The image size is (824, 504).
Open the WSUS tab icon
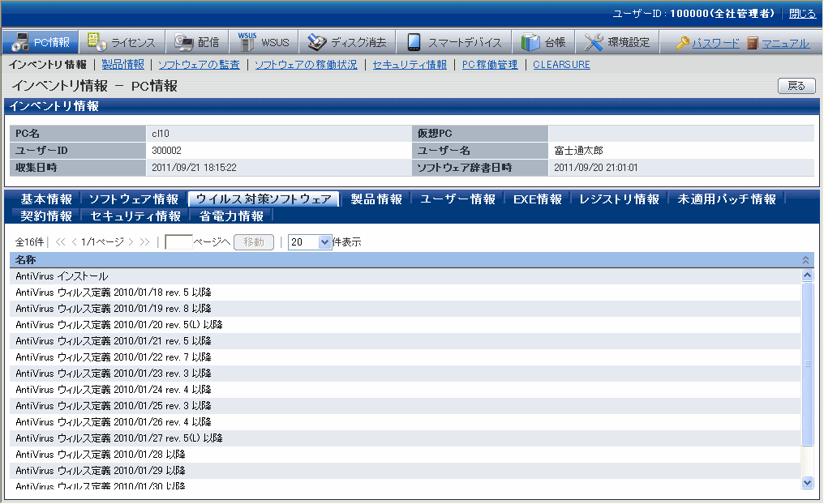[247, 43]
